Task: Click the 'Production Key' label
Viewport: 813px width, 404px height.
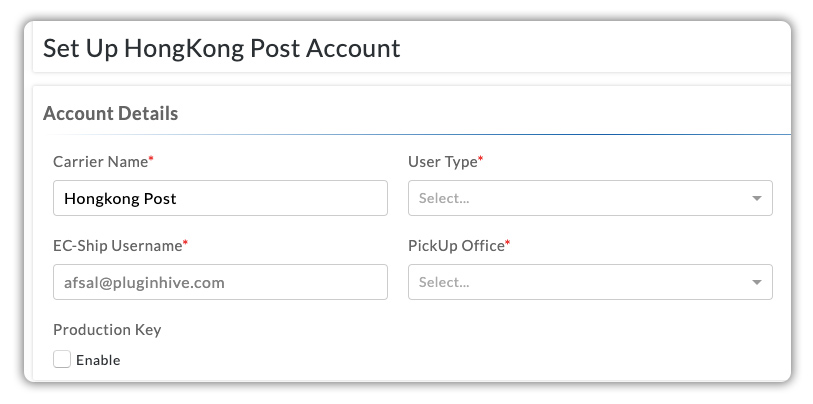Action: coord(107,330)
